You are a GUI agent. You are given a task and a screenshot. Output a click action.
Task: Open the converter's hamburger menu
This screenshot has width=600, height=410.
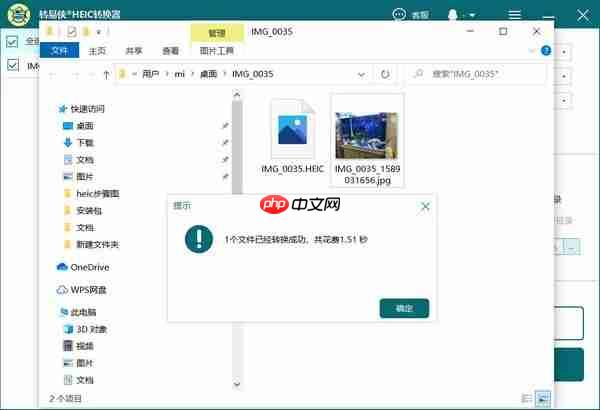pyautogui.click(x=514, y=15)
